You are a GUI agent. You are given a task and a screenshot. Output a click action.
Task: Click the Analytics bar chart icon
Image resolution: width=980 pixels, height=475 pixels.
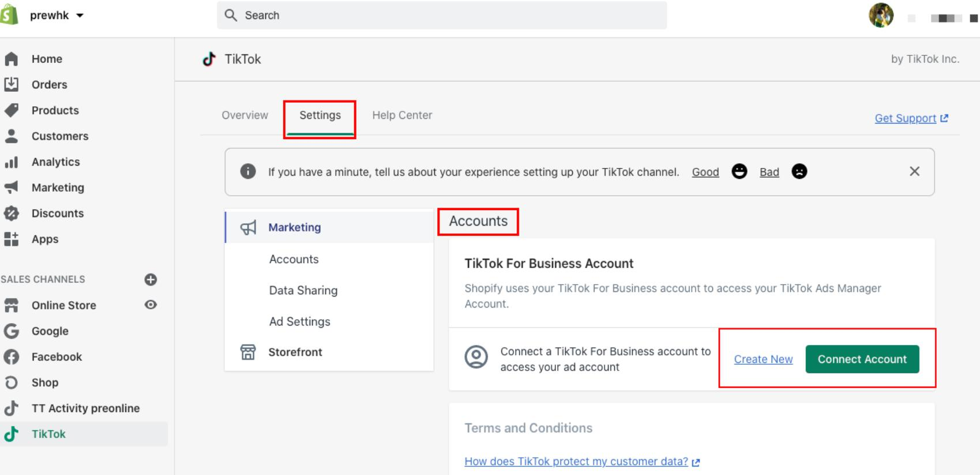click(x=11, y=162)
